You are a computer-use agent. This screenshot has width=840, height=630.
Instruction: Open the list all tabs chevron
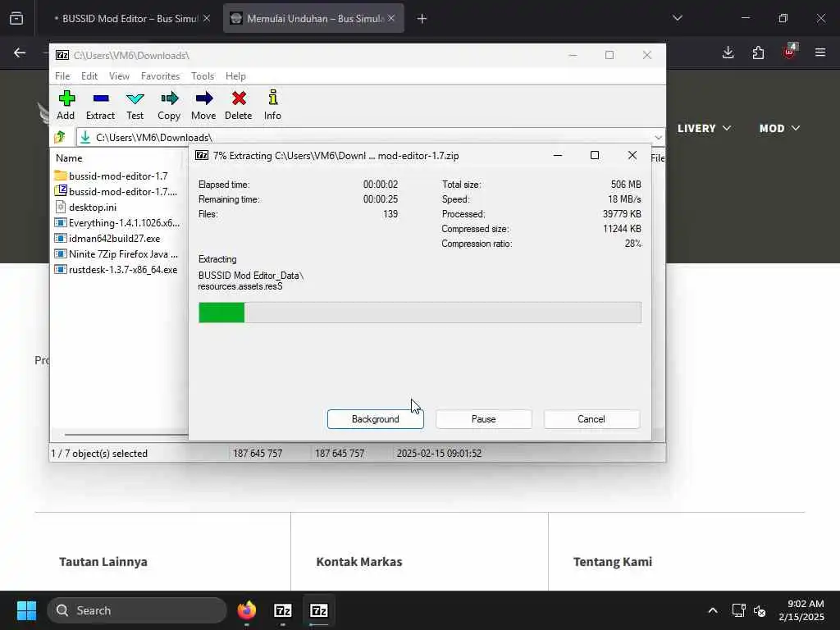[677, 18]
